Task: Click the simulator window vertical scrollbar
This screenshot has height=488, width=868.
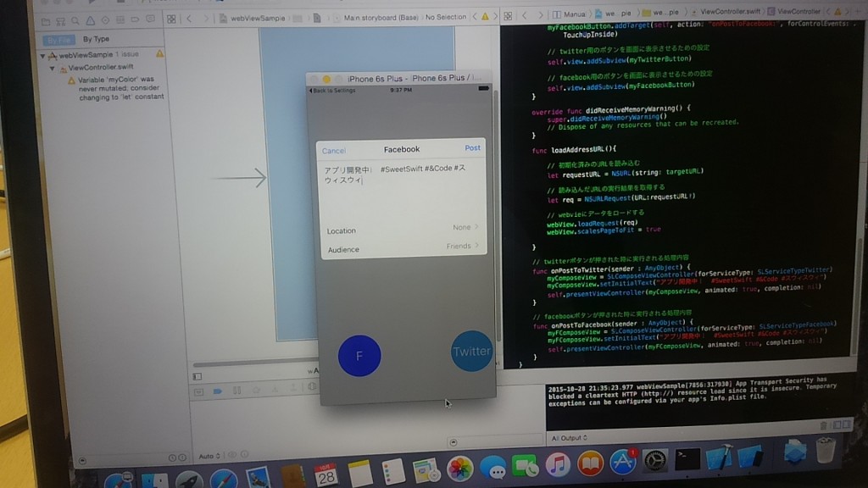Action: point(497,216)
